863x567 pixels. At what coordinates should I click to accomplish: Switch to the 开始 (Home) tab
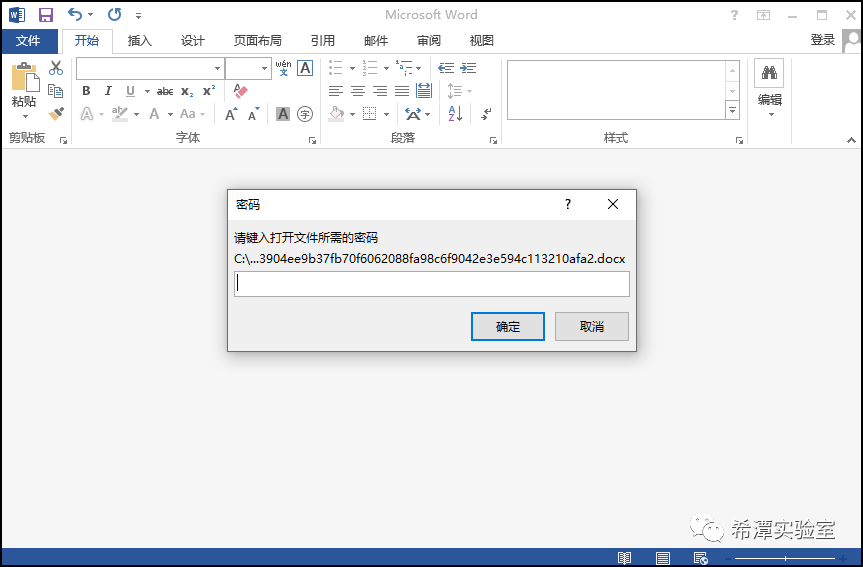point(87,41)
